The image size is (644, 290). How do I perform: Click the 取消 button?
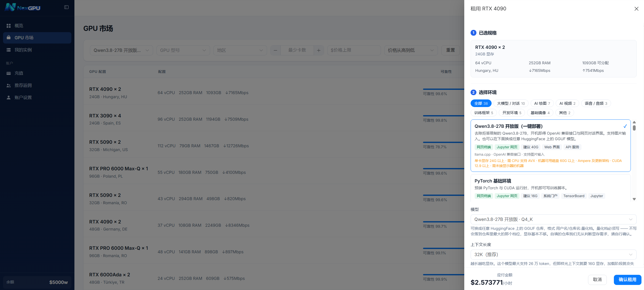pos(597,280)
